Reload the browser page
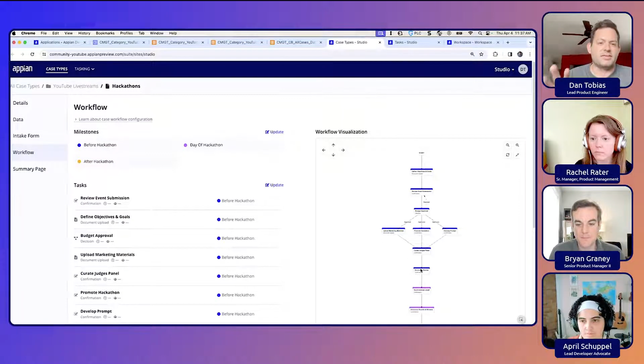This screenshot has height=364, width=644. 32,54
